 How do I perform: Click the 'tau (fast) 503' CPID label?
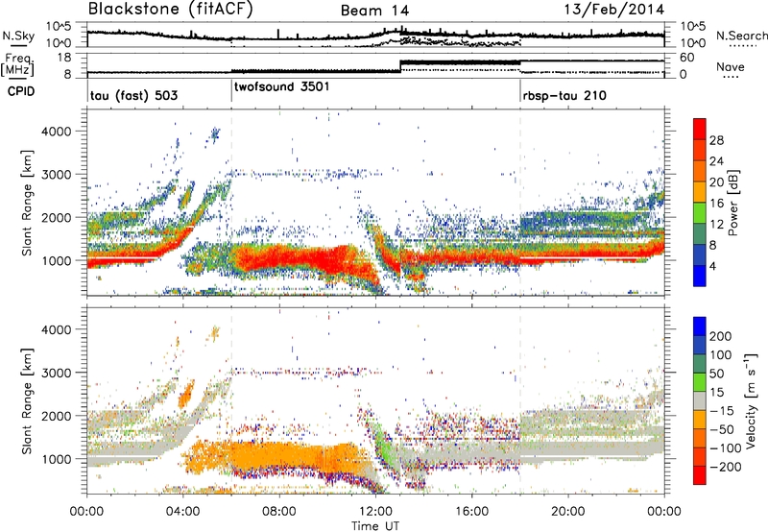point(133,95)
